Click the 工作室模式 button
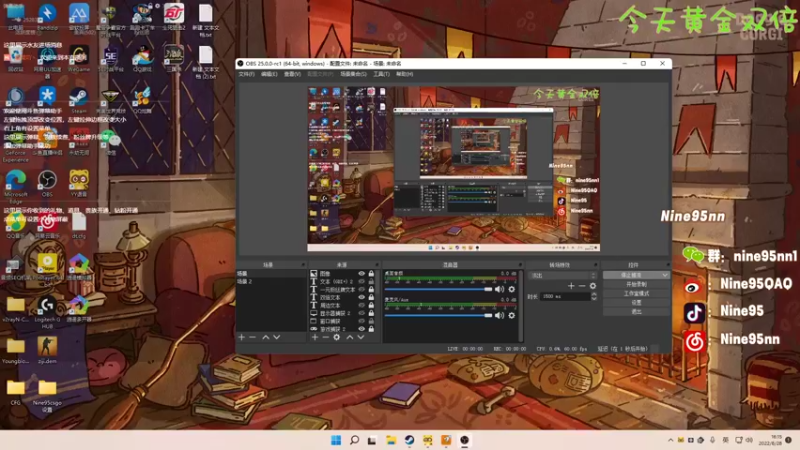 click(x=636, y=293)
